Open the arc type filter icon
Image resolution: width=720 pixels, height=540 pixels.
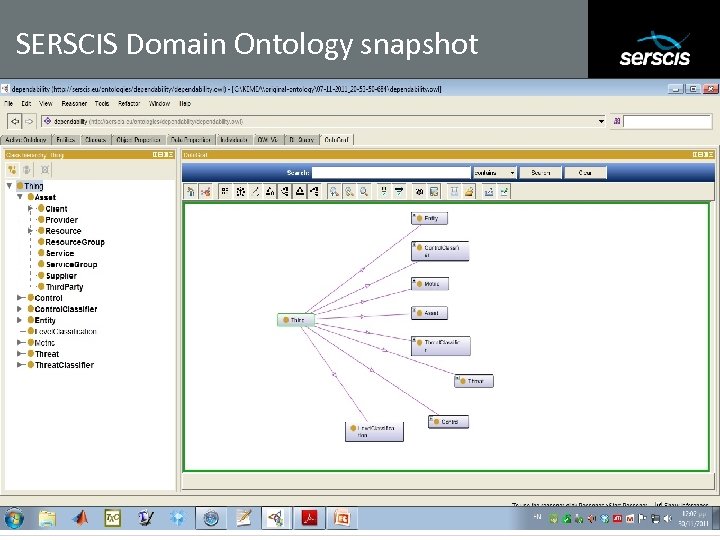click(399, 192)
